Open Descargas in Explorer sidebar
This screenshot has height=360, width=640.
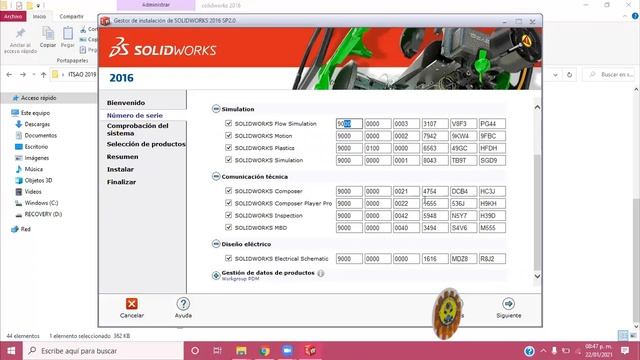37,124
